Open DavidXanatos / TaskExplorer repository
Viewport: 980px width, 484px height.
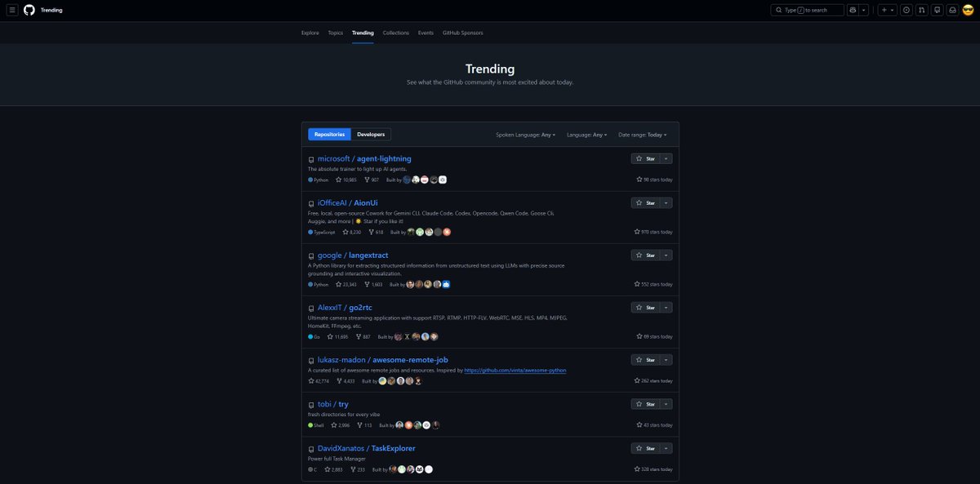[x=367, y=448]
